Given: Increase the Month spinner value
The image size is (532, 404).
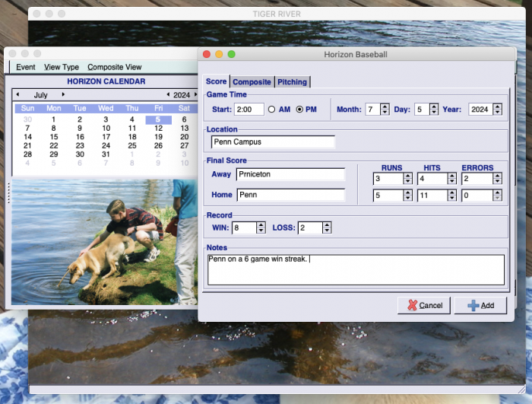Looking at the screenshot, I should (x=385, y=107).
